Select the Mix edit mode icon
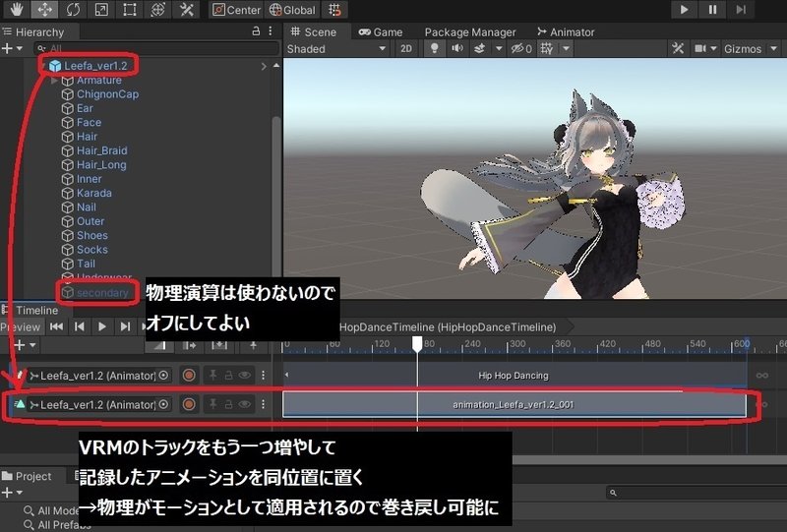 [159, 345]
